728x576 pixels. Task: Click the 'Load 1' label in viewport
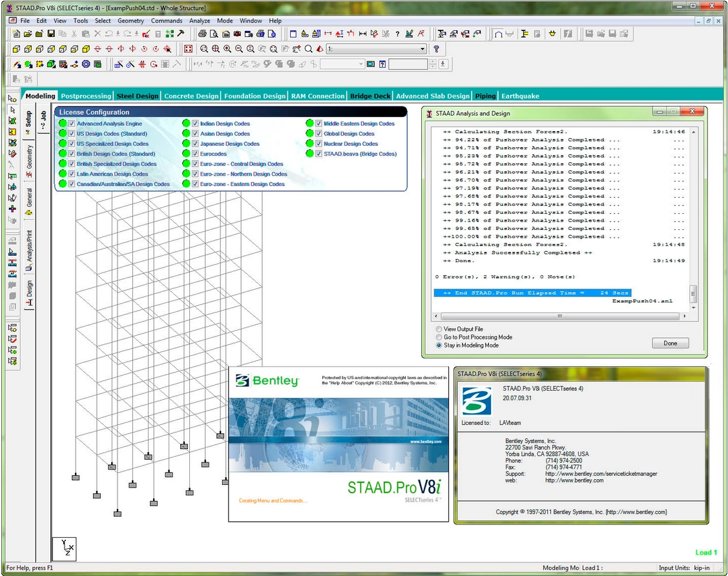pyautogui.click(x=706, y=552)
